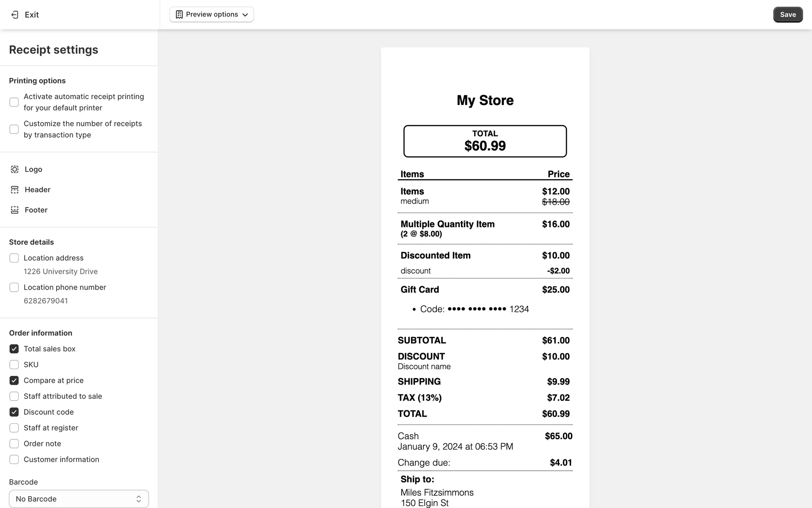Image resolution: width=812 pixels, height=508 pixels.
Task: Uncheck the Total sales box option
Action: pos(14,349)
